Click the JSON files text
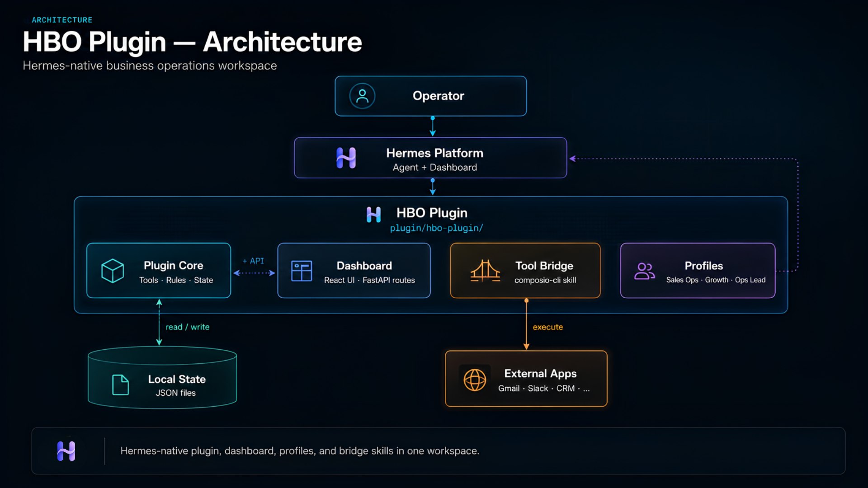868x488 pixels. [x=176, y=393]
